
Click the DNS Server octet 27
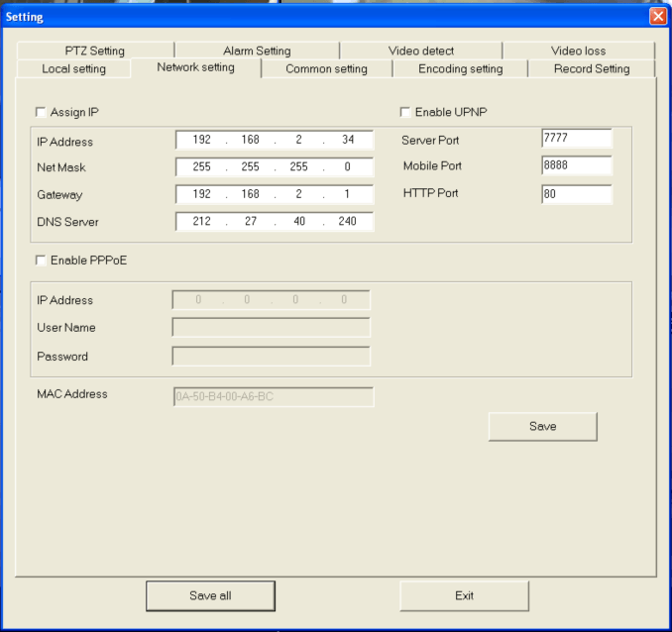[x=251, y=221]
